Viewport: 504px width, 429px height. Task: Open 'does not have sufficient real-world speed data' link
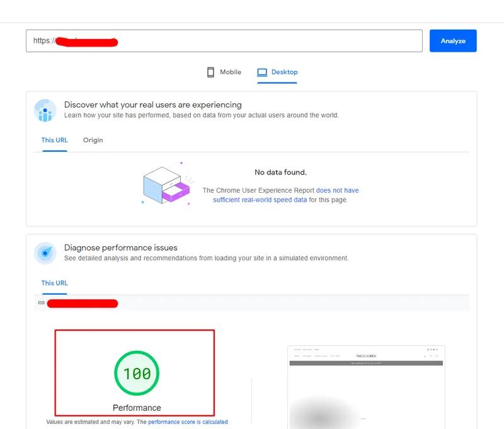(x=286, y=195)
